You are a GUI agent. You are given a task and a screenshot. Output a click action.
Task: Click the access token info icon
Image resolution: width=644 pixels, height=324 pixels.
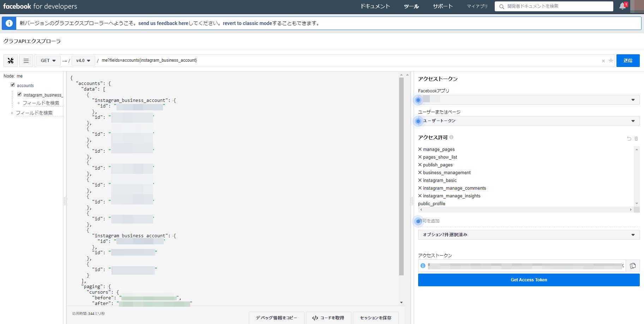click(423, 266)
